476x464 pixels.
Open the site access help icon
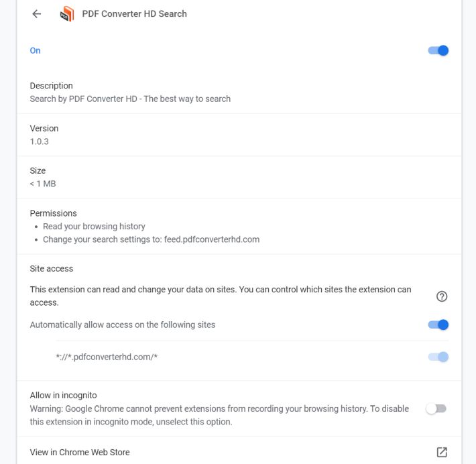[441, 296]
